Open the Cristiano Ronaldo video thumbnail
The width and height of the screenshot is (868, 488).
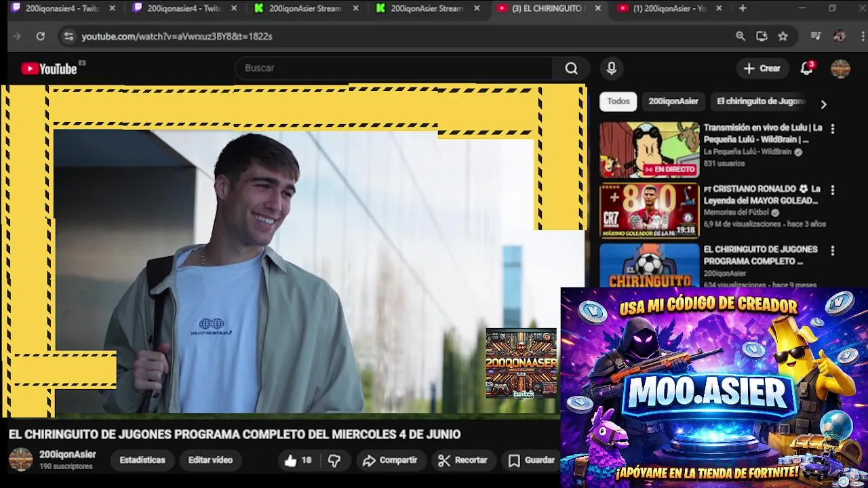[649, 211]
